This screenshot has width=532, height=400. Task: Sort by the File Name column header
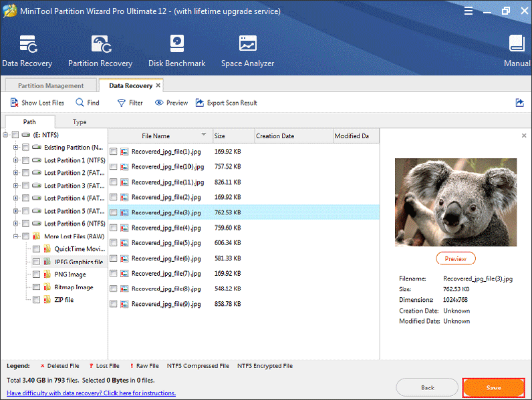pyautogui.click(x=160, y=136)
